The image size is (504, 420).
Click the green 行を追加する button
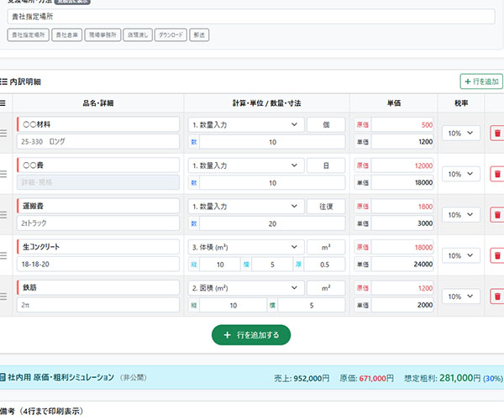pyautogui.click(x=251, y=335)
